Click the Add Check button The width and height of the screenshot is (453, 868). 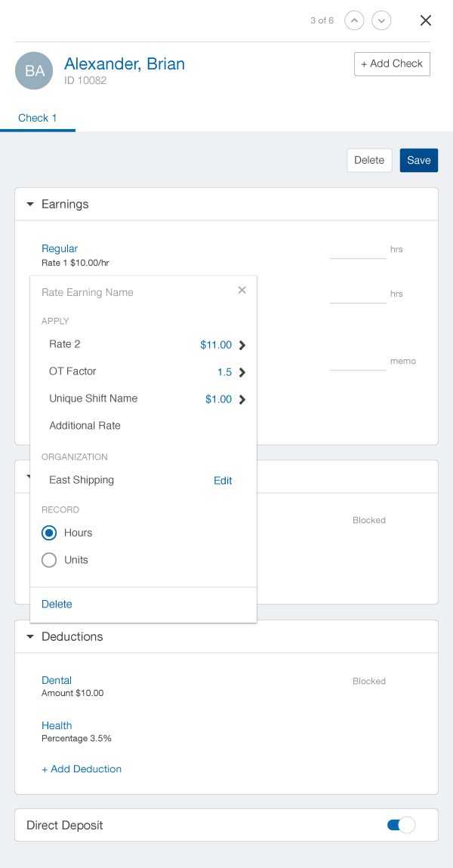392,64
